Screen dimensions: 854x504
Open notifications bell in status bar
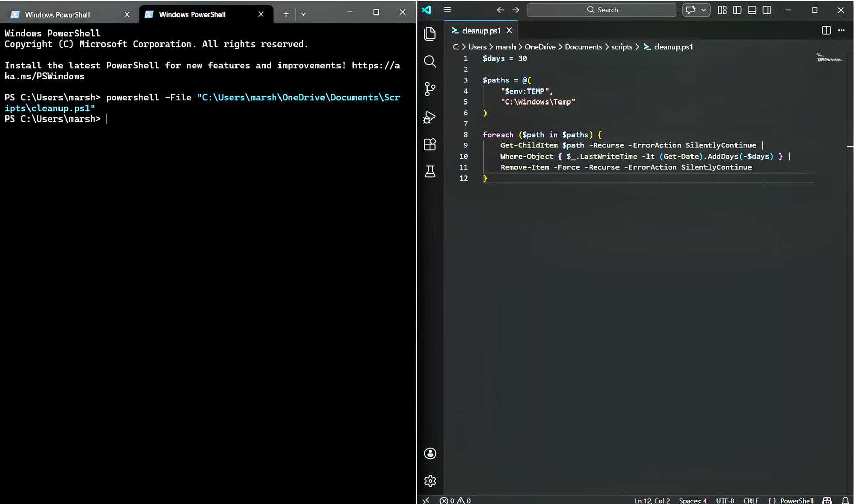click(845, 500)
